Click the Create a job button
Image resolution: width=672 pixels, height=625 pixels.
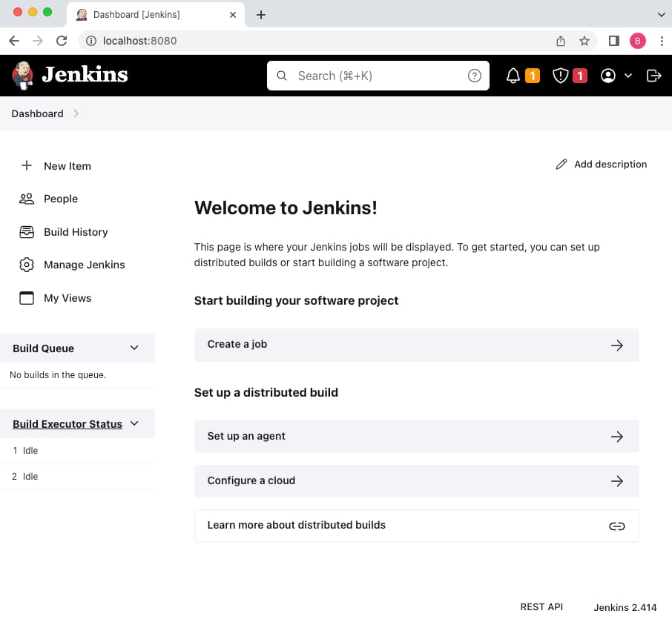[x=416, y=345]
